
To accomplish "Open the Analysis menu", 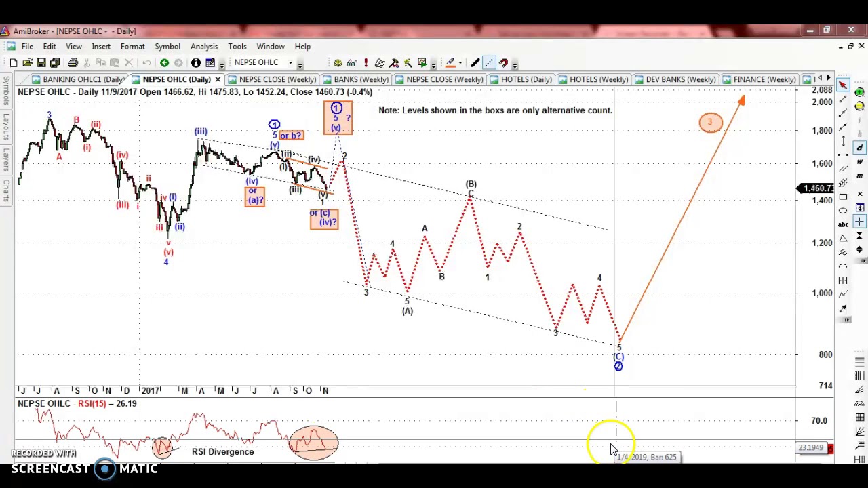I will (204, 46).
